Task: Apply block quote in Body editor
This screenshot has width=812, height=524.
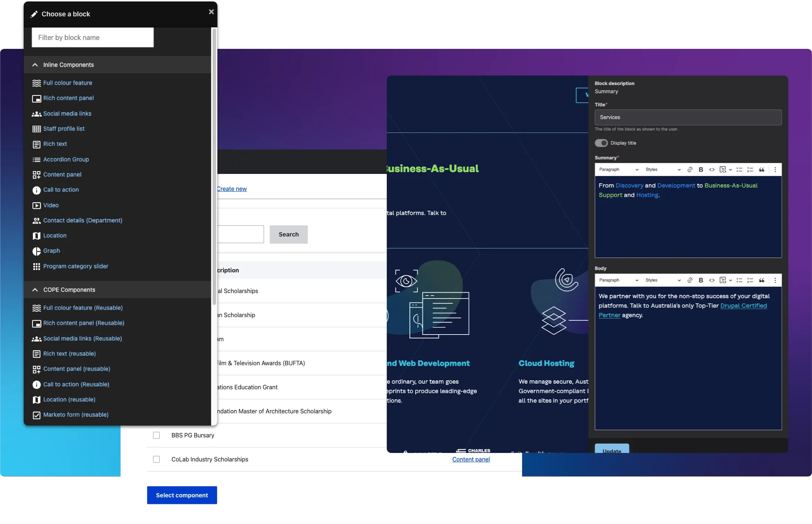Action: pyautogui.click(x=762, y=281)
